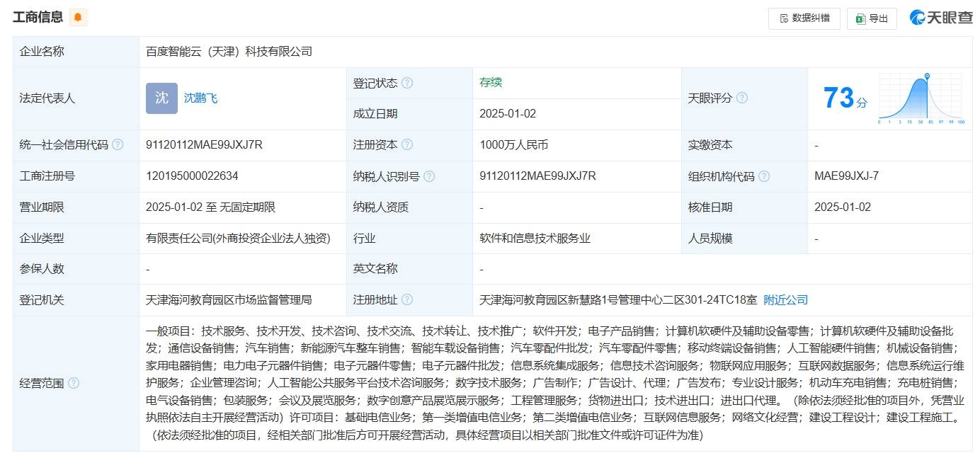Open legal representative 沈鹏飞 profile link
The width and height of the screenshot is (980, 458).
(200, 98)
